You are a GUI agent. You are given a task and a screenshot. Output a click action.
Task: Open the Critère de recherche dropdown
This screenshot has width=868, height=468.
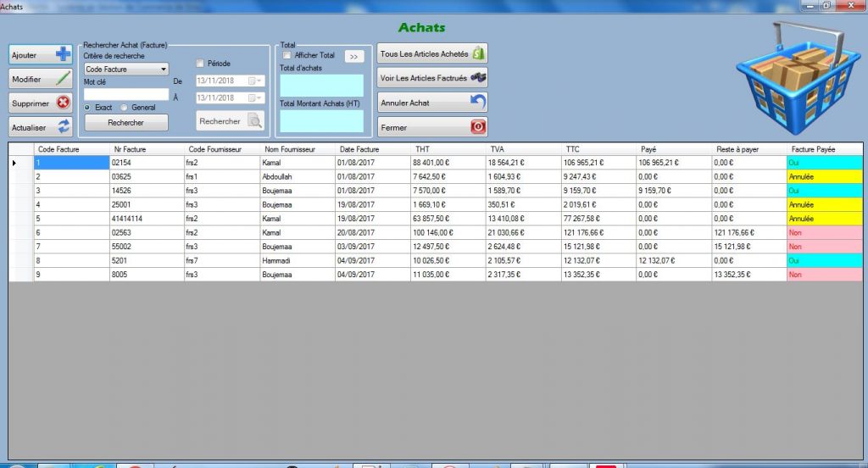click(163, 70)
